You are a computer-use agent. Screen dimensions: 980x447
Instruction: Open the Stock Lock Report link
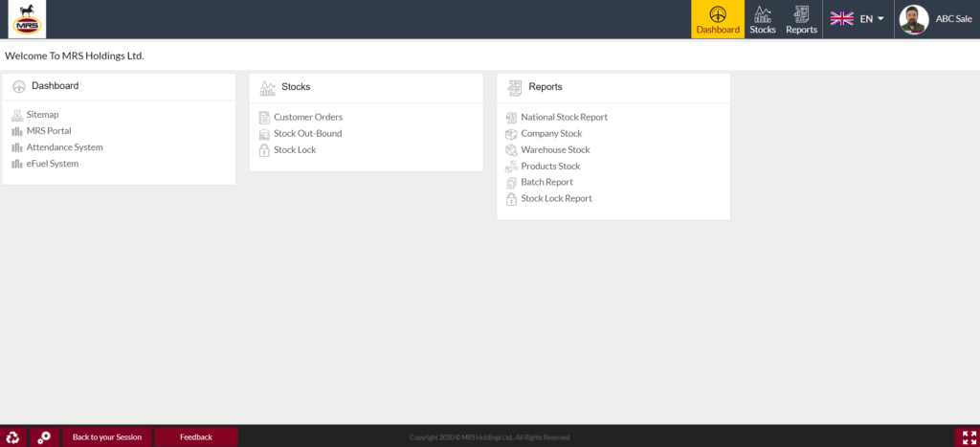click(556, 198)
